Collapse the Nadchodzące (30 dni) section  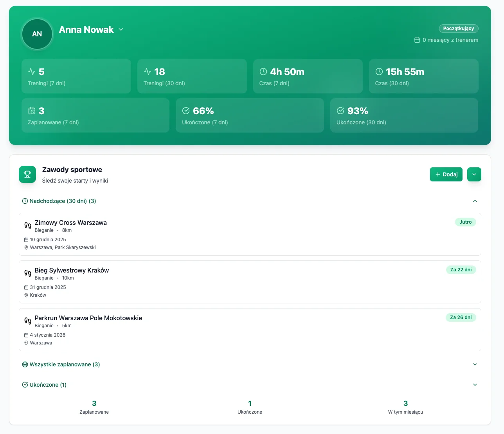point(475,201)
